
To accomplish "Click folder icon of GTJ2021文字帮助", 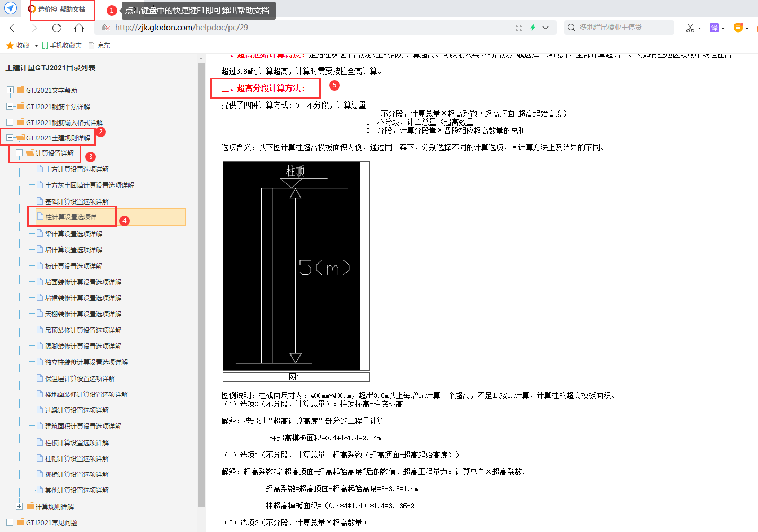I will (21, 90).
